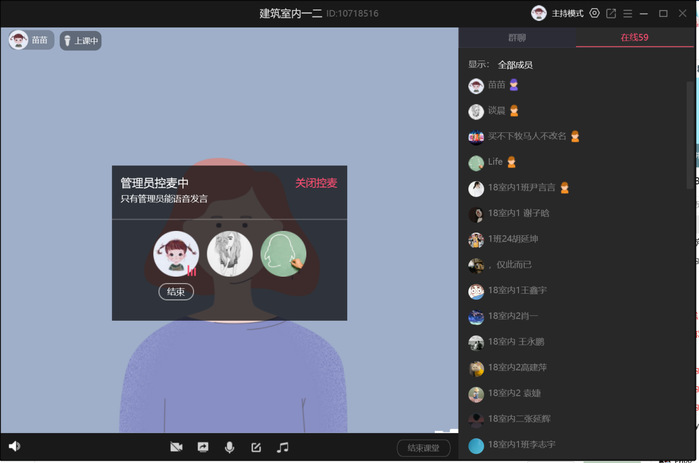Open the whiteboard edit icon
The width and height of the screenshot is (699, 463).
[256, 447]
